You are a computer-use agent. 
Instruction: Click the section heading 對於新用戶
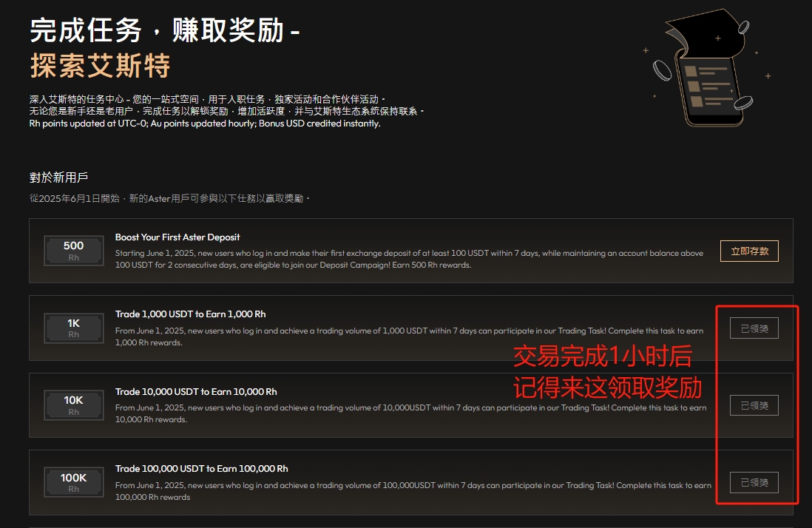(58, 177)
